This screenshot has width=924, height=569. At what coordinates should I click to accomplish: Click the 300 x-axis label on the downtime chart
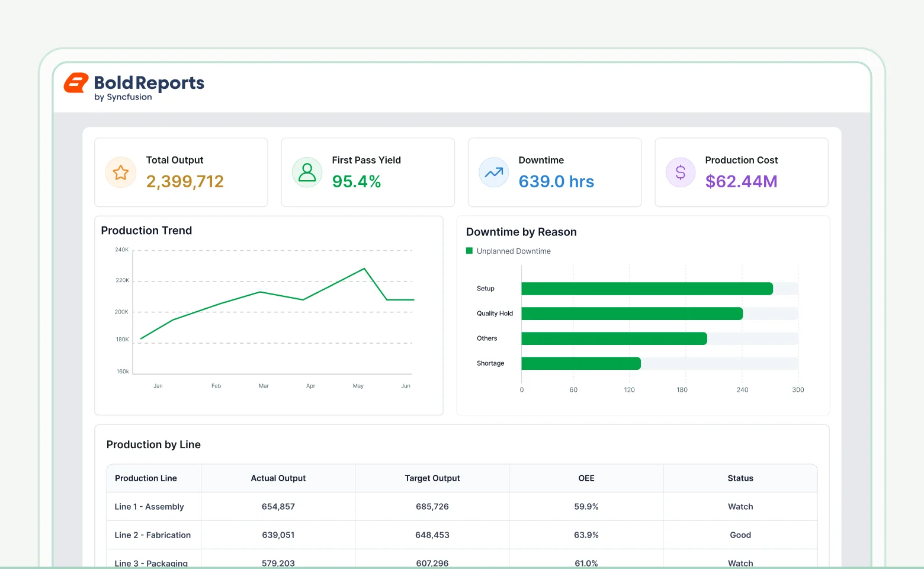click(x=798, y=390)
